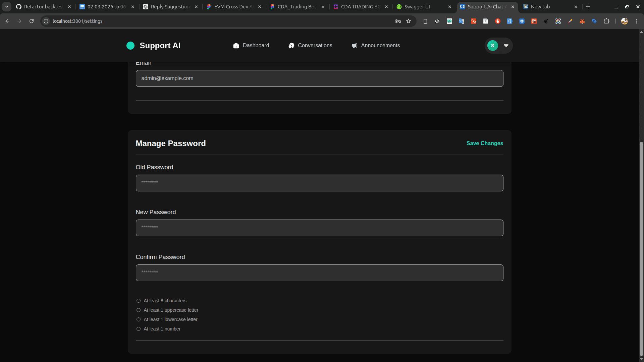Open the extensions puzzle piece icon
Screen dimensions: 644x362
click(x=607, y=21)
